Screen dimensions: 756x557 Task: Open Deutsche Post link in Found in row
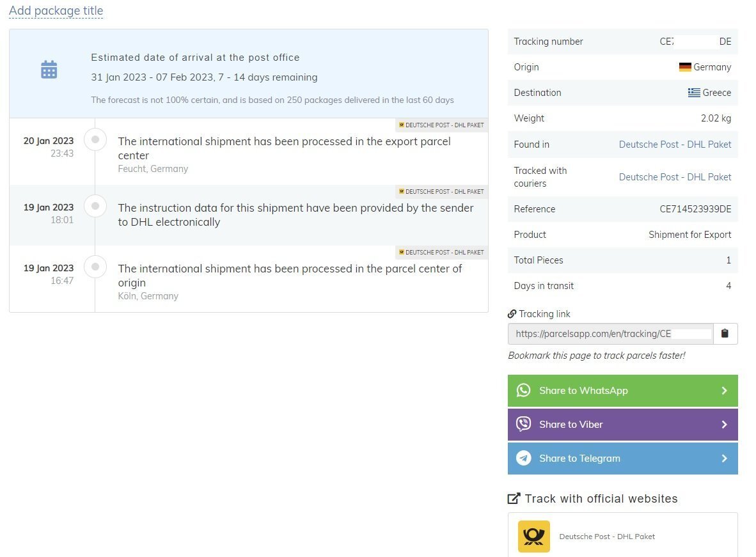[675, 145]
